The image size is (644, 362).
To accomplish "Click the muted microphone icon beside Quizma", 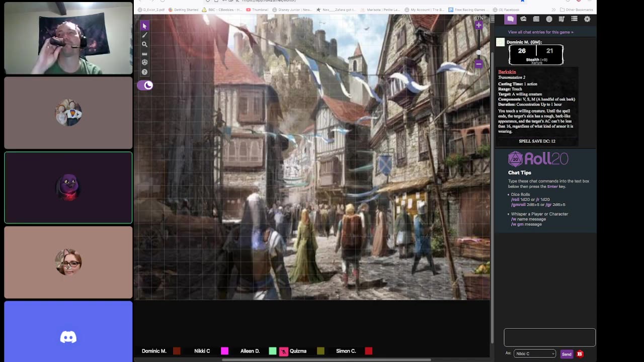I will [284, 351].
